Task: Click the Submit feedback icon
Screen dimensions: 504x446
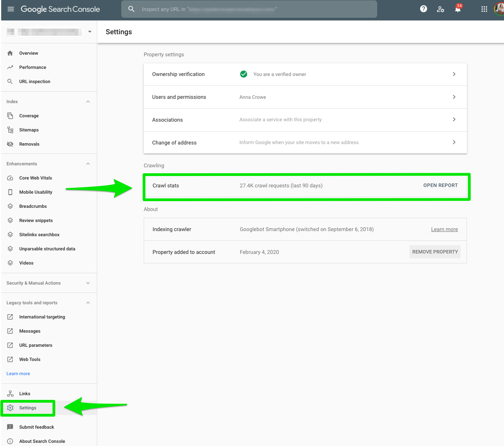Action: coord(10,427)
